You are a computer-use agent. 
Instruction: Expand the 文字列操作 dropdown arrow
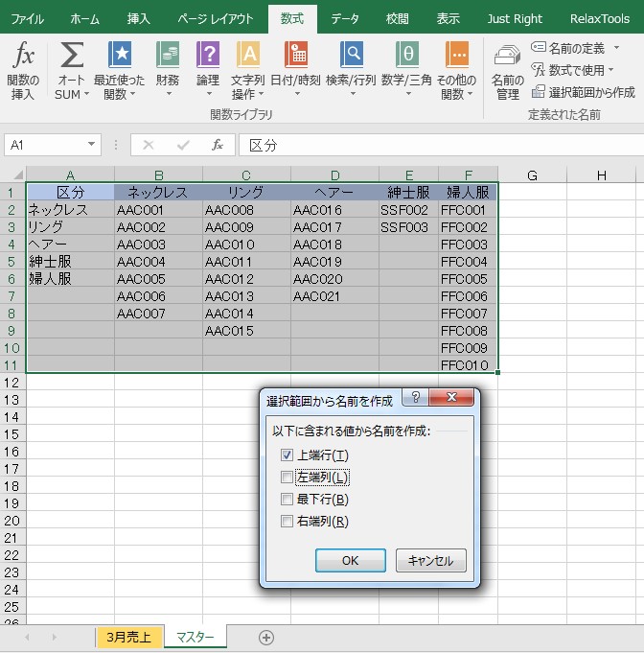tap(261, 94)
